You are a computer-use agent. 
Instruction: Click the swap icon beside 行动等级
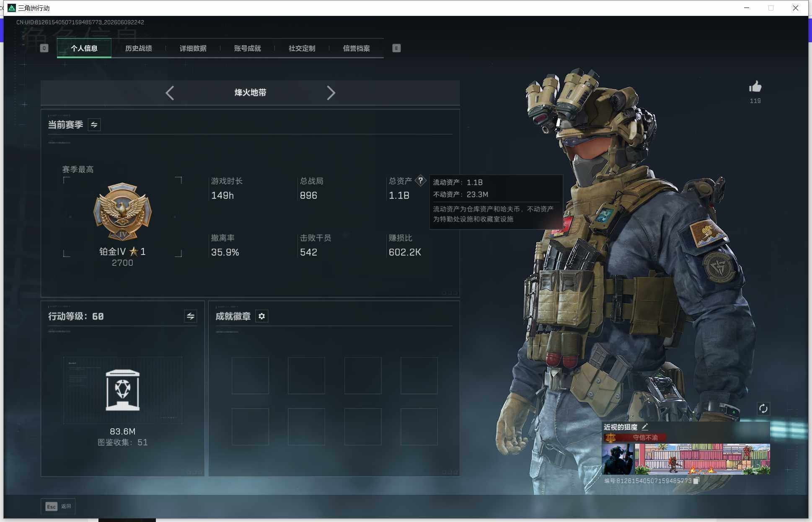tap(190, 316)
